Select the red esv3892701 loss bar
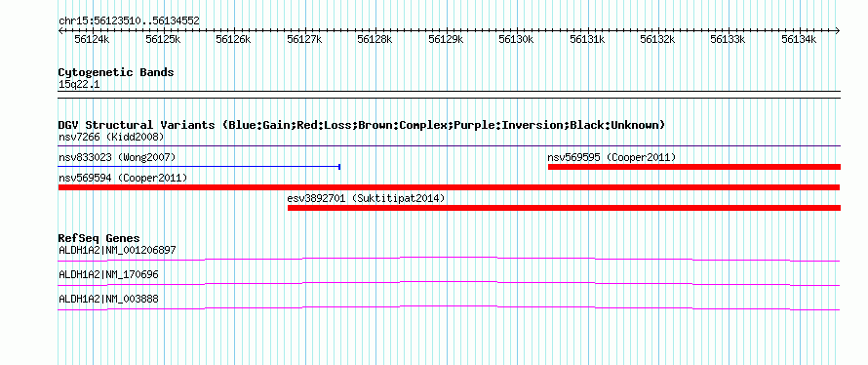 [x=564, y=208]
